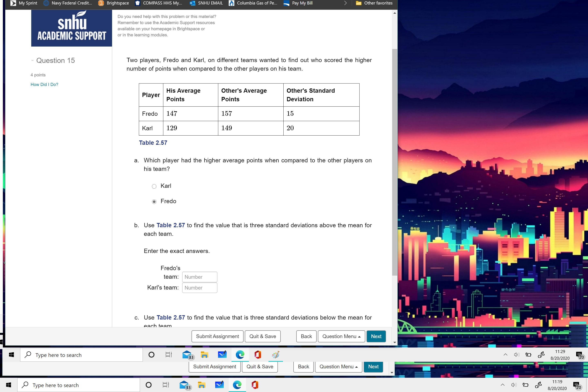Select the Karl radio button
Image resolution: width=588 pixels, height=392 pixels.
pos(154,186)
